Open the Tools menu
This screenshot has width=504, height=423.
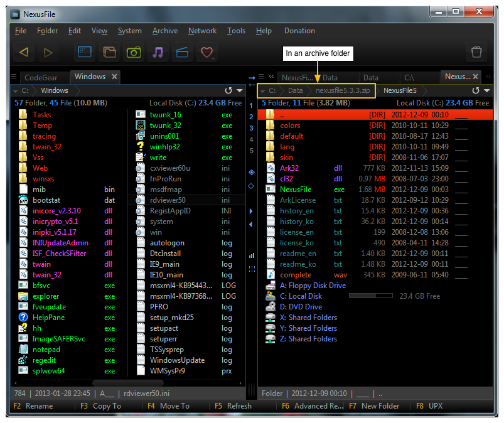236,31
